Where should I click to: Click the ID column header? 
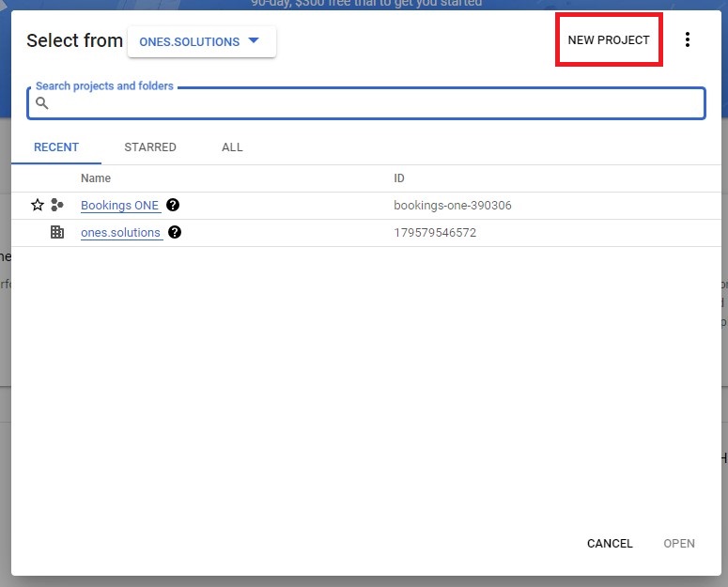click(x=399, y=178)
